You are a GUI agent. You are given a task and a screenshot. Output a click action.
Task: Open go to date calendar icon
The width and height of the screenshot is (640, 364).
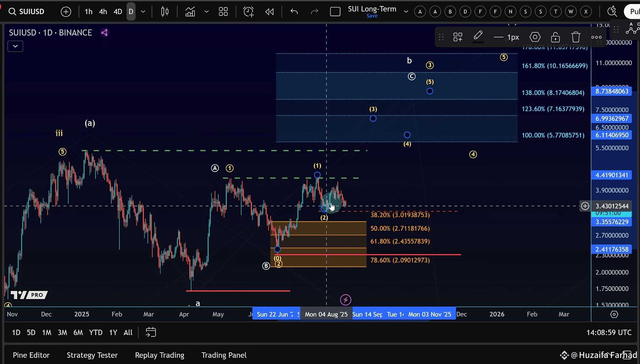[150, 332]
